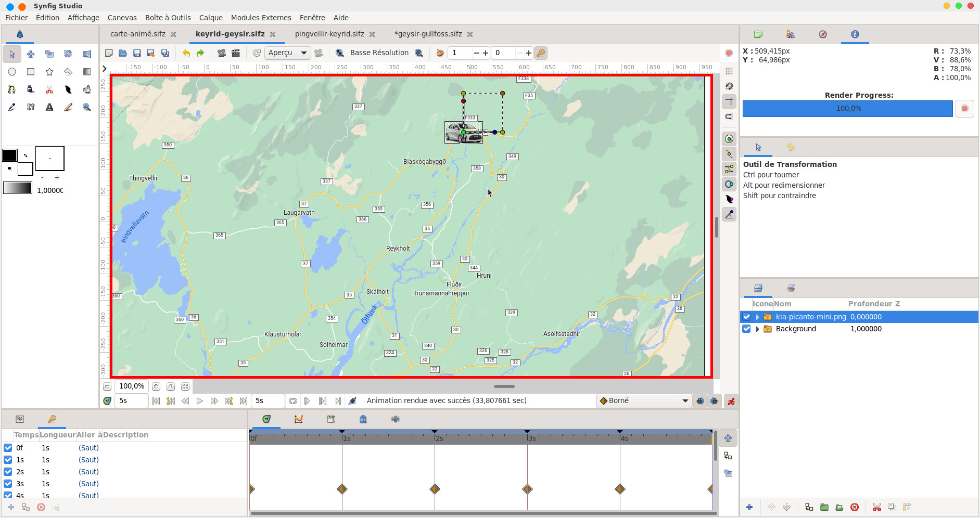Open the Aperçu dropdown arrow
This screenshot has height=518, width=980.
[304, 53]
